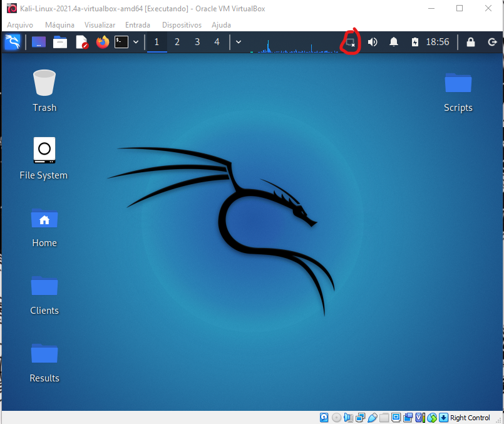The height and width of the screenshot is (424, 504).
Task: Switch to workspace 4
Action: pos(217,42)
